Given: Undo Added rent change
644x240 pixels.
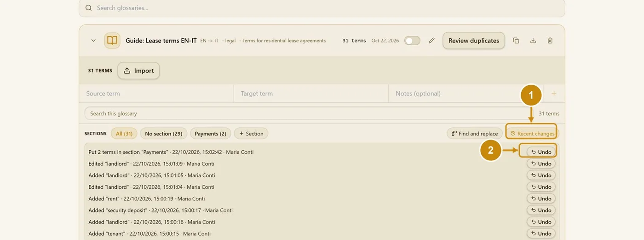Looking at the screenshot, I should tap(541, 199).
